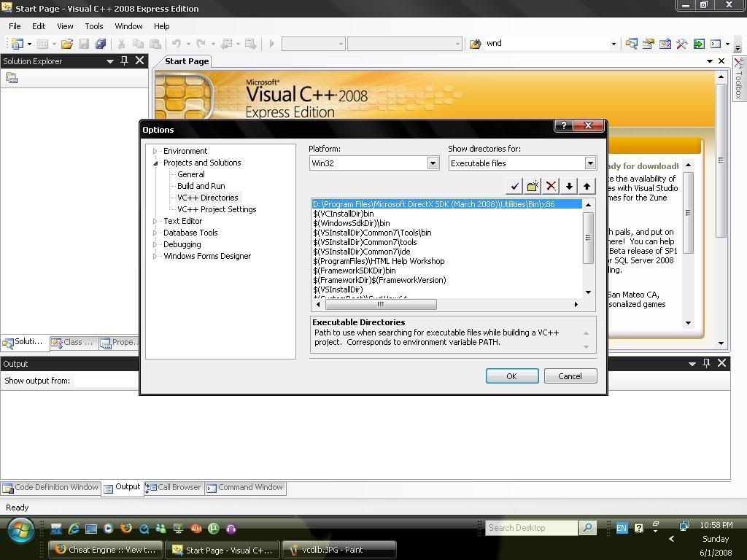Screen dimensions: 747x560
Task: Expand the Debugging tree node
Action: tap(155, 244)
